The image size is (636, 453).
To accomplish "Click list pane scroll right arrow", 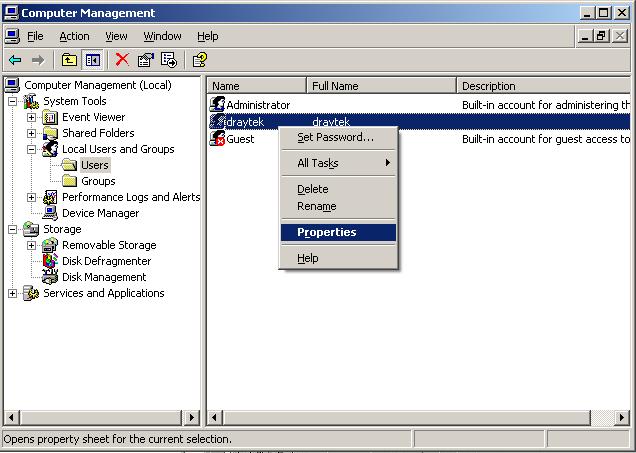I will click(622, 417).
